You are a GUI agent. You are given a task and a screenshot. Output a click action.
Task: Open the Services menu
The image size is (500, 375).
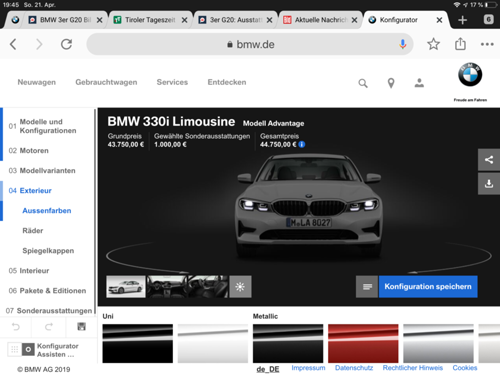point(172,82)
